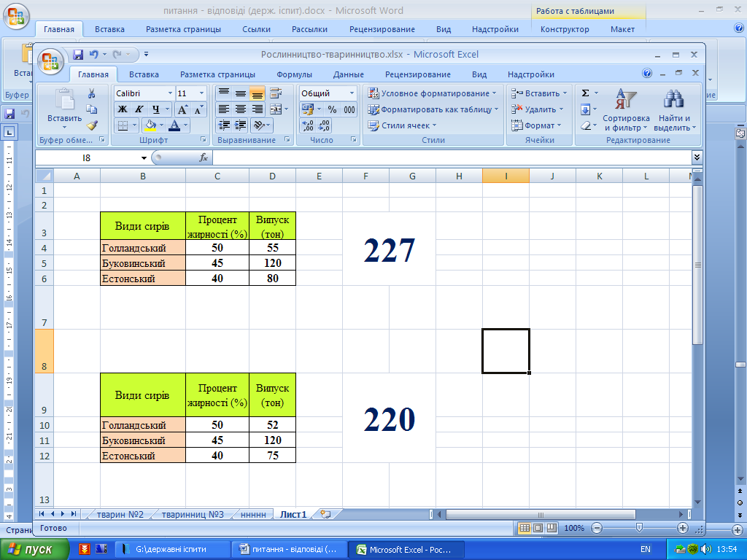Switch to Excel Формулы tab
The height and width of the screenshot is (560, 747).
pyautogui.click(x=294, y=74)
